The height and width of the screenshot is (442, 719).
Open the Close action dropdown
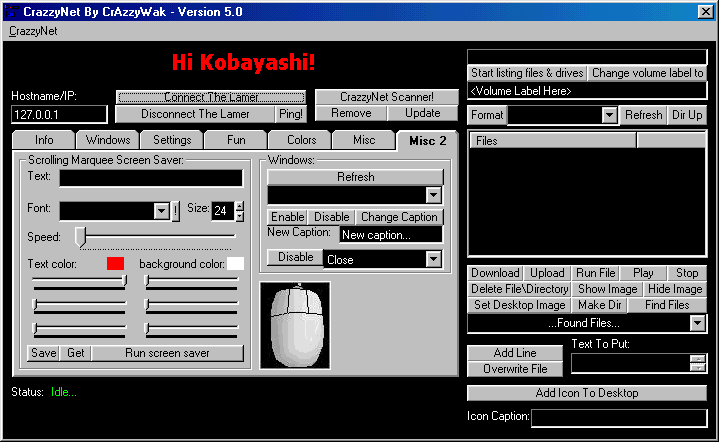point(433,259)
